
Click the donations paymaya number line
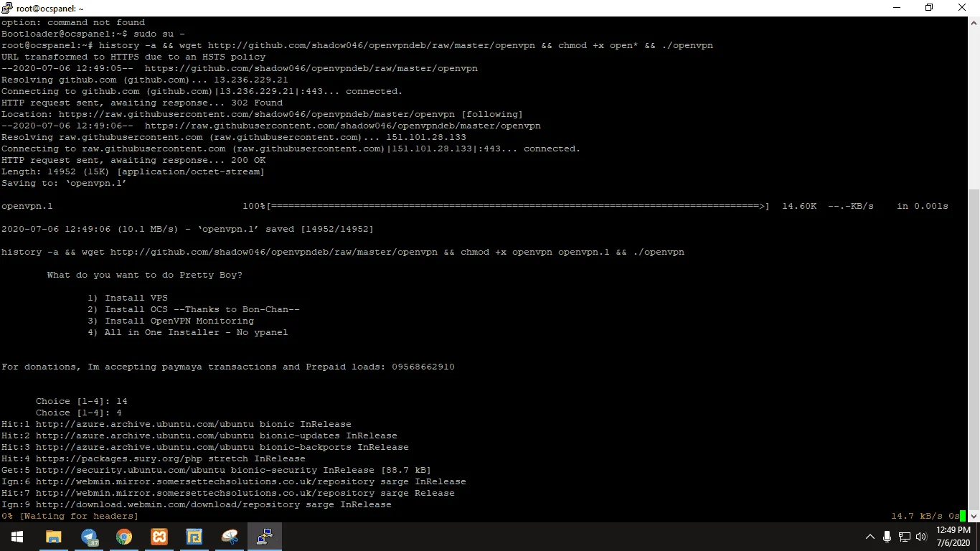point(228,367)
